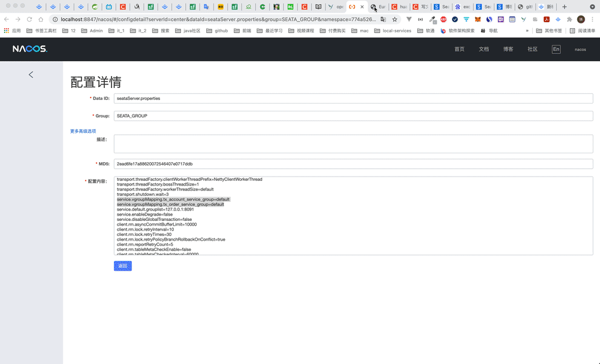Open the AdBlock Plus extension
The image size is (600, 364).
coord(444,19)
